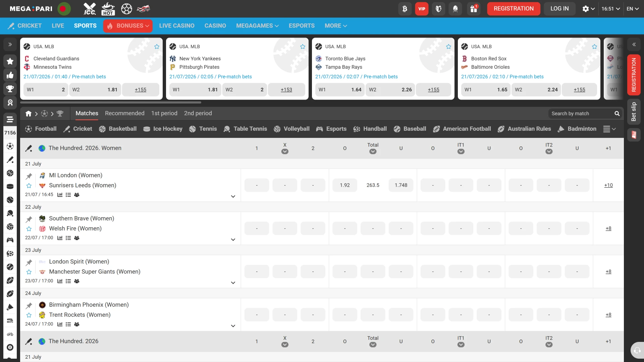
Task: Open the live chat headset button
Action: click(636, 351)
